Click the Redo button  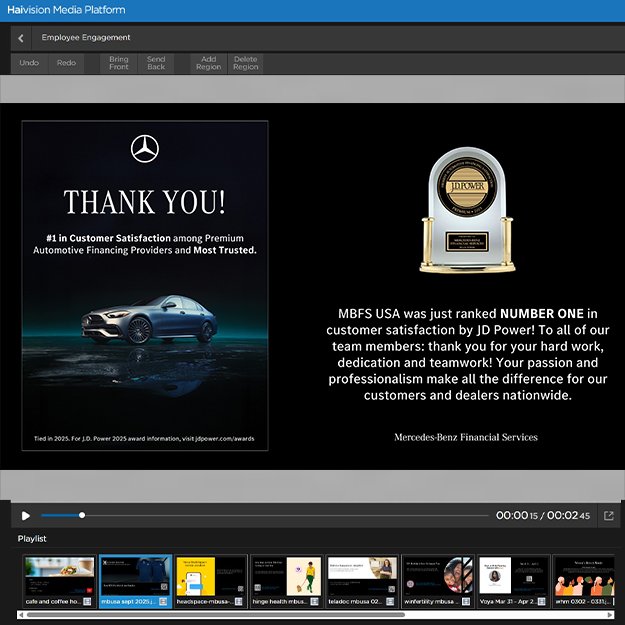[x=66, y=63]
